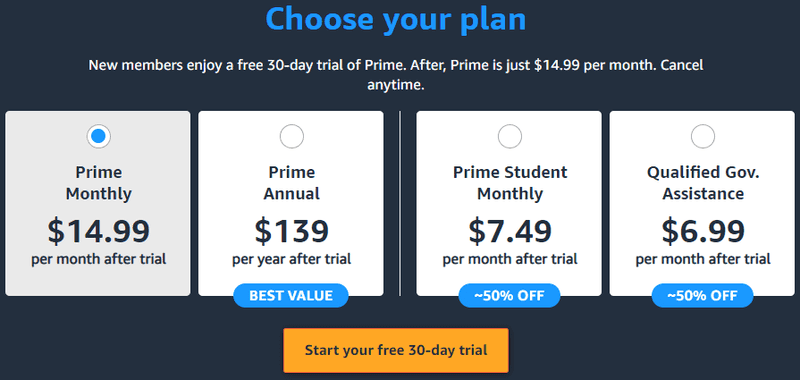Select the Prime Monthly radio button
This screenshot has height=380, width=800.
click(x=98, y=136)
